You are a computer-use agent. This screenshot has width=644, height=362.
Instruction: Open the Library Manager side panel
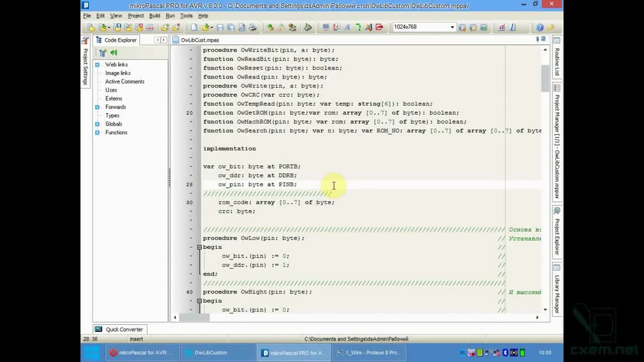[557, 290]
